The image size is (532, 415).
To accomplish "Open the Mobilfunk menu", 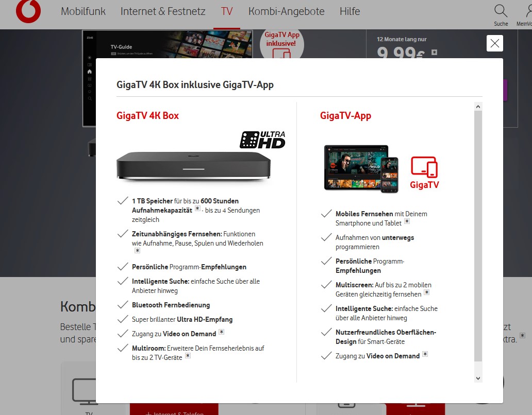I will (x=83, y=11).
